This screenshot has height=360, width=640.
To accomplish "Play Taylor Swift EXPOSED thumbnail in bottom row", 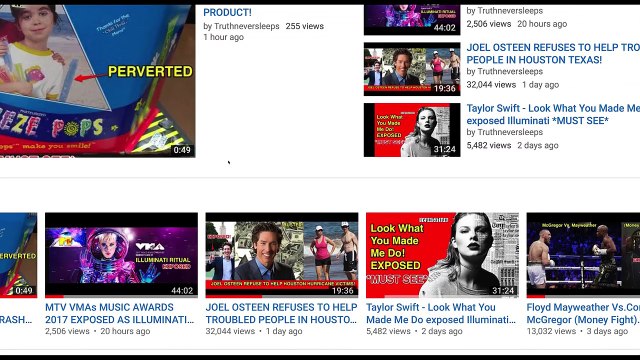I will pos(442,255).
